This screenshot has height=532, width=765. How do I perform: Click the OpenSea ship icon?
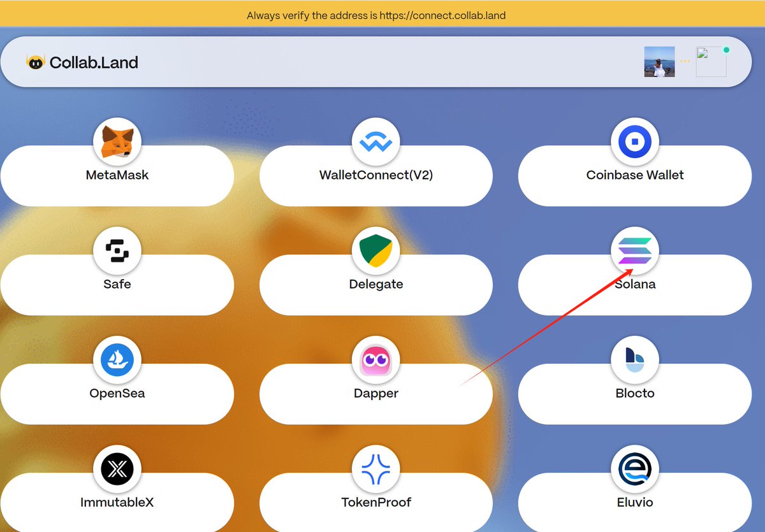pyautogui.click(x=117, y=361)
